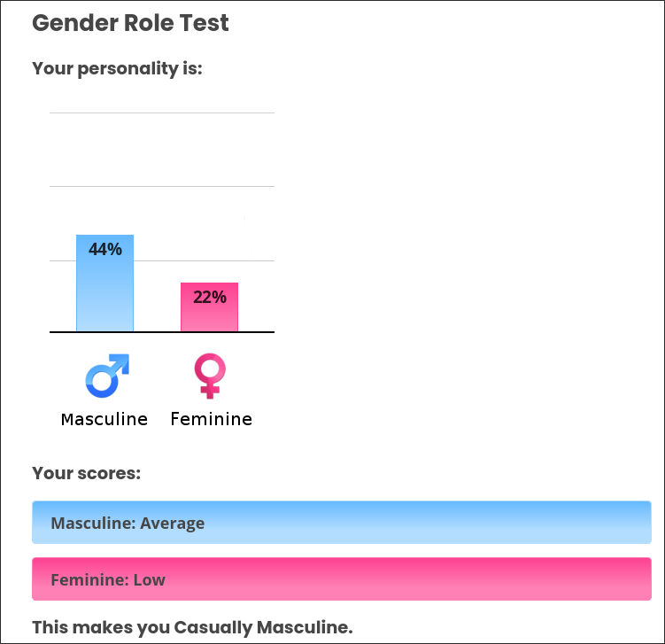Click the chart's top gridline
This screenshot has height=644, width=665.
tap(161, 113)
